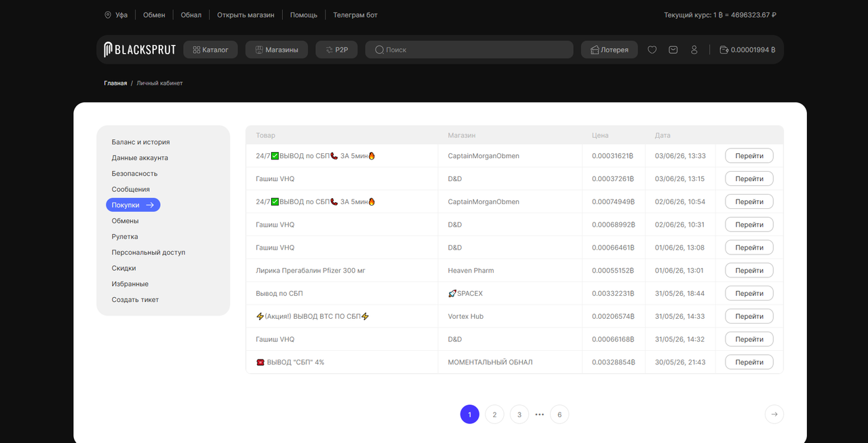
Task: Open Рулетка in the sidebar
Action: pyautogui.click(x=125, y=237)
